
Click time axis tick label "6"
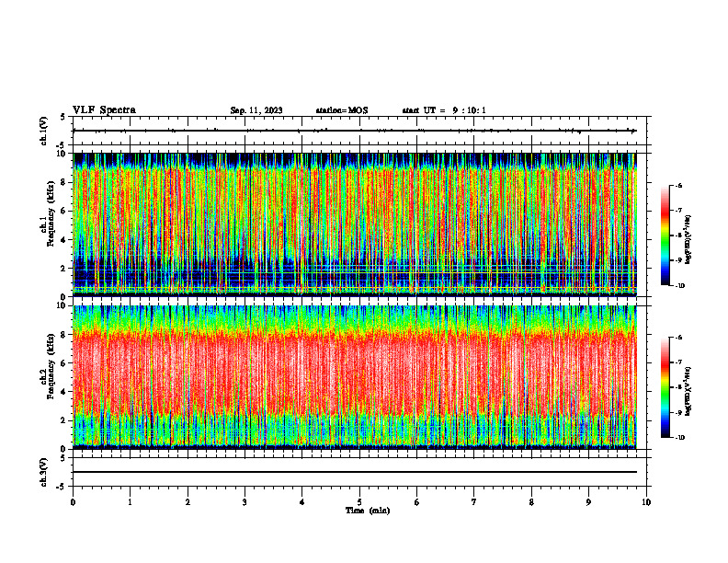pyautogui.click(x=417, y=502)
